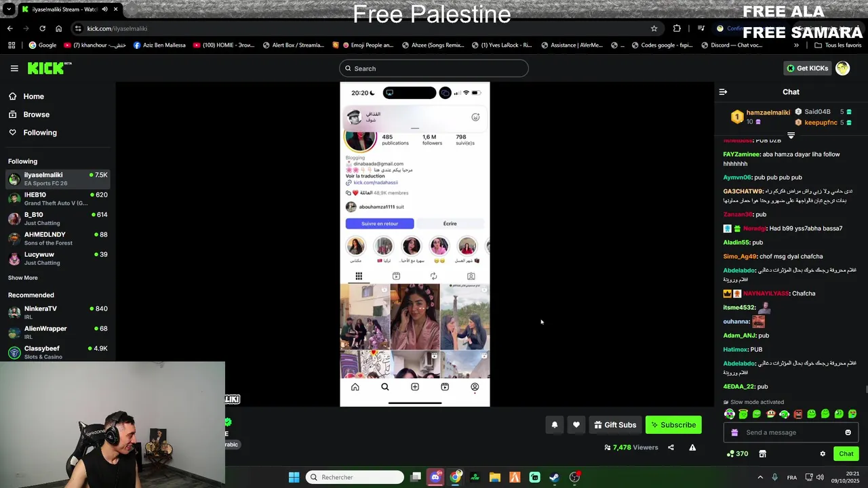Open the Google bookmark
The width and height of the screenshot is (868, 488).
(x=43, y=45)
